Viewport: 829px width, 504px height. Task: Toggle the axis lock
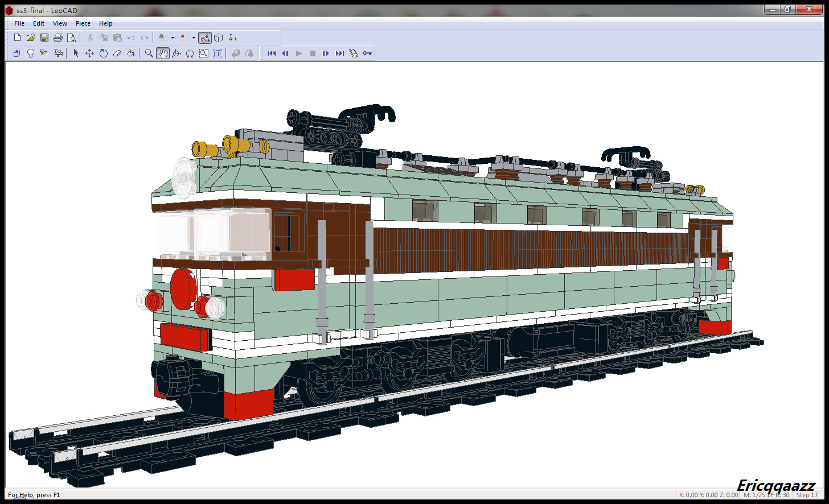[x=162, y=38]
